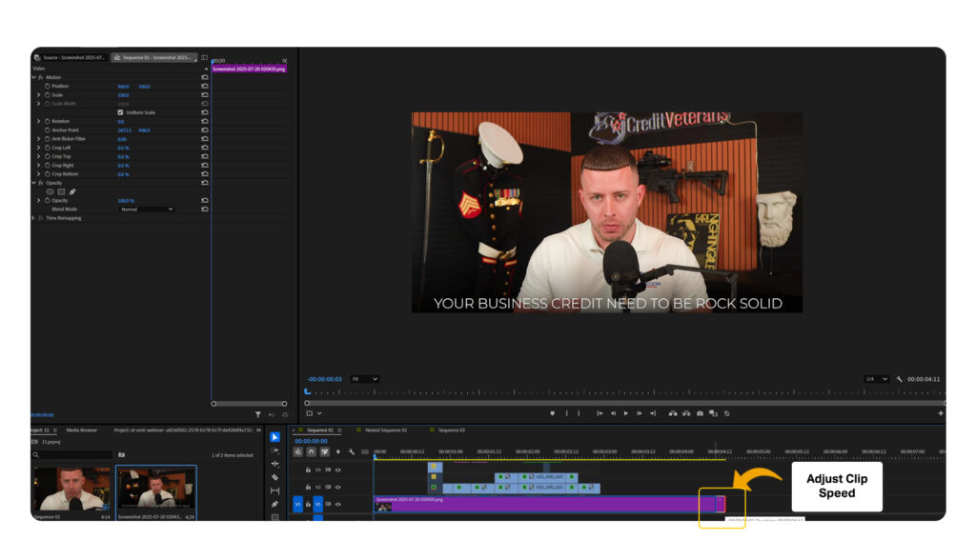Open Program Monitor wrench settings

click(x=899, y=379)
